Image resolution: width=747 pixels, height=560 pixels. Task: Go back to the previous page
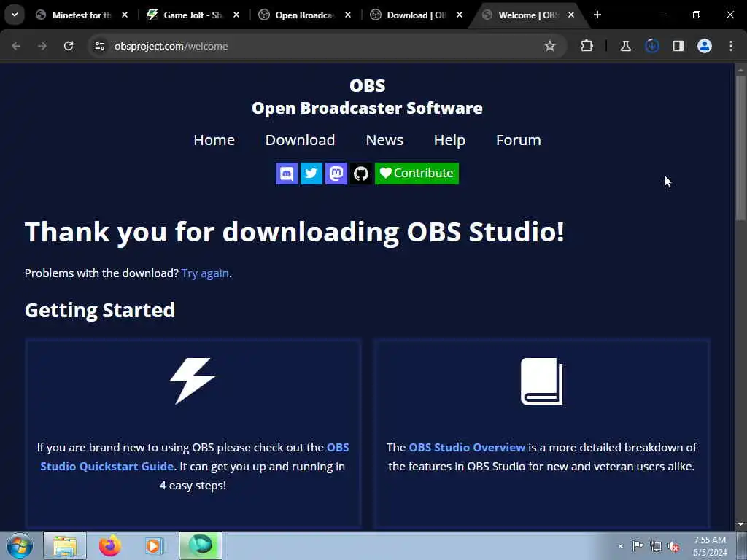pyautogui.click(x=16, y=46)
